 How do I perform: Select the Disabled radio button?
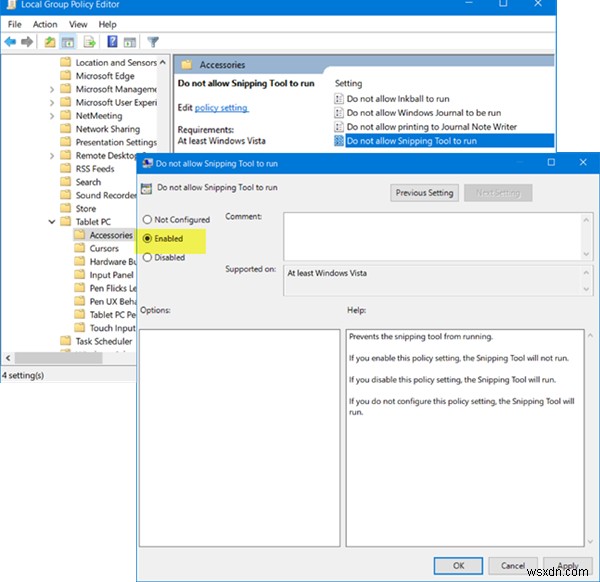click(147, 258)
